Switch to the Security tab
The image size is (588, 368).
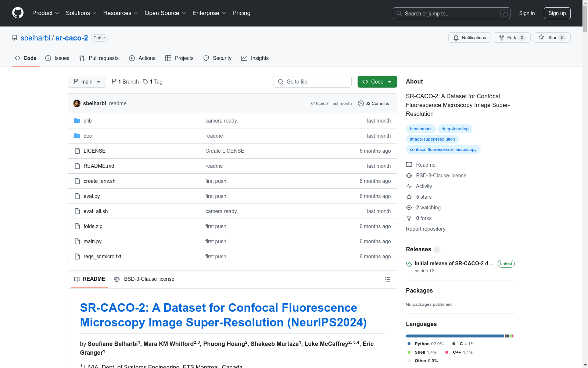pos(218,58)
